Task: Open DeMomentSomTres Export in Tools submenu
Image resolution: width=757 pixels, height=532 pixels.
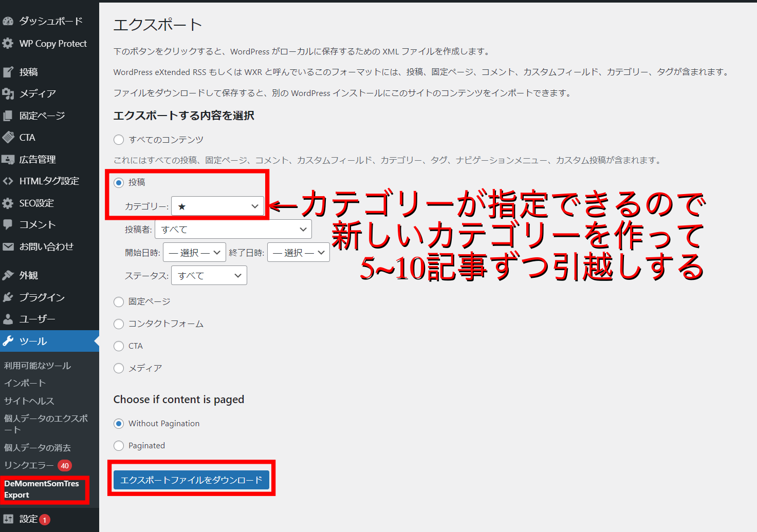Action: coord(41,489)
